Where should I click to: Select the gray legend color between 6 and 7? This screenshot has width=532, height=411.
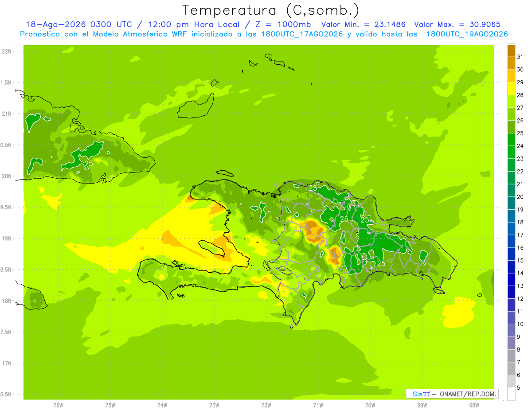511,369
